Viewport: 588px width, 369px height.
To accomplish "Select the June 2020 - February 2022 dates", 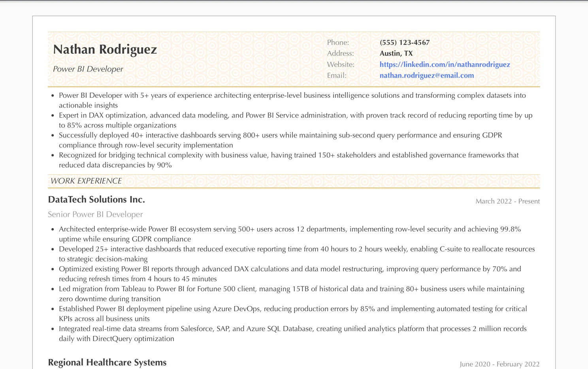I will tap(499, 364).
